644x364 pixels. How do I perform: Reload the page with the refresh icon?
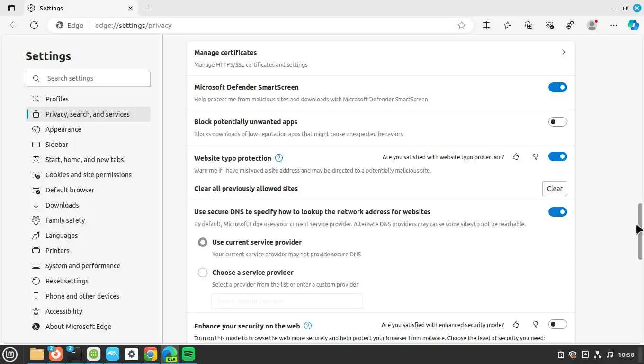point(34,25)
